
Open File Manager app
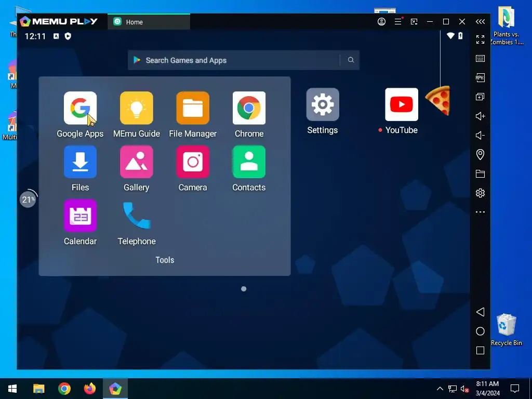pos(193,108)
